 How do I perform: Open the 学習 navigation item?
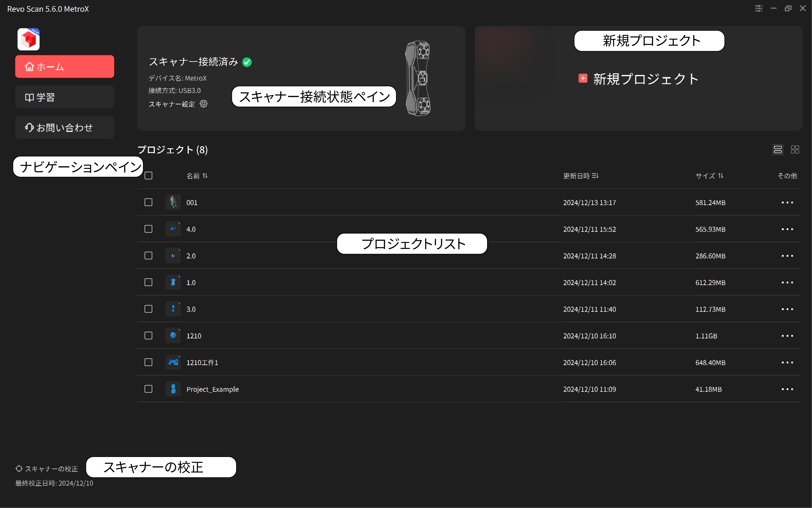click(64, 97)
